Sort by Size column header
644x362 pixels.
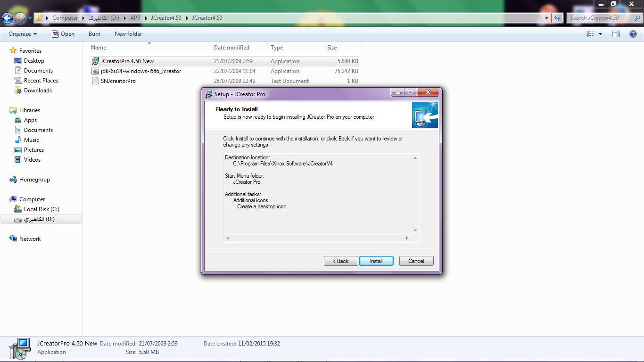[343, 48]
